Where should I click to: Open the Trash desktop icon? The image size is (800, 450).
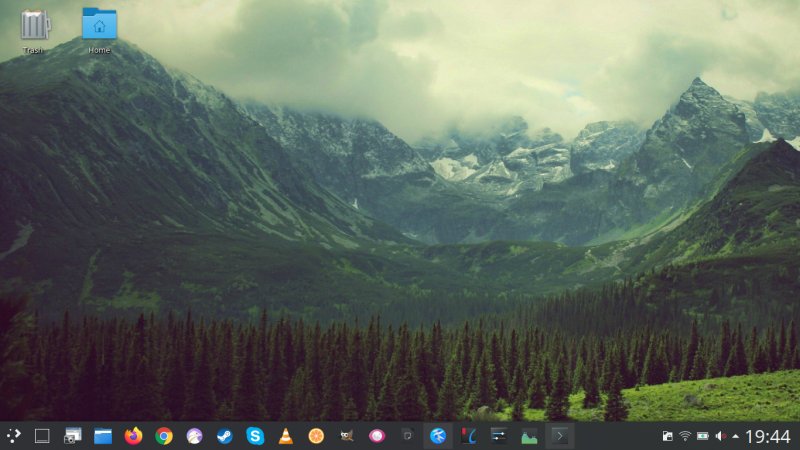pos(35,24)
